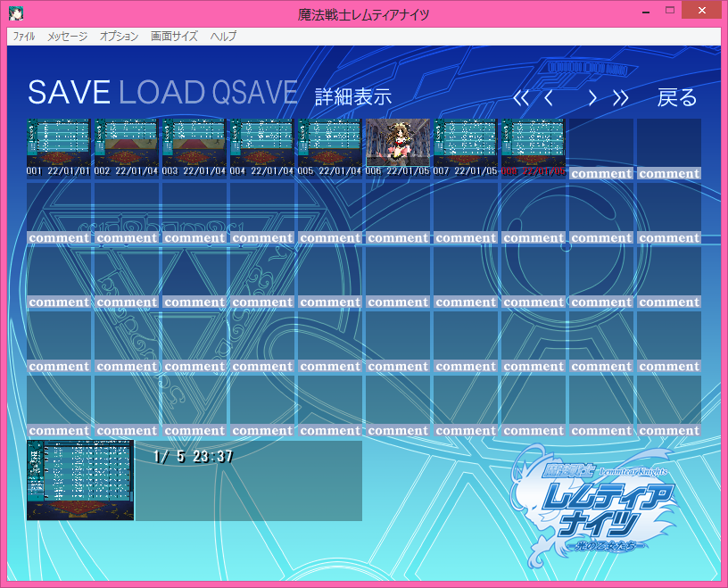Jump to last page with double-right arrow

coord(621,98)
